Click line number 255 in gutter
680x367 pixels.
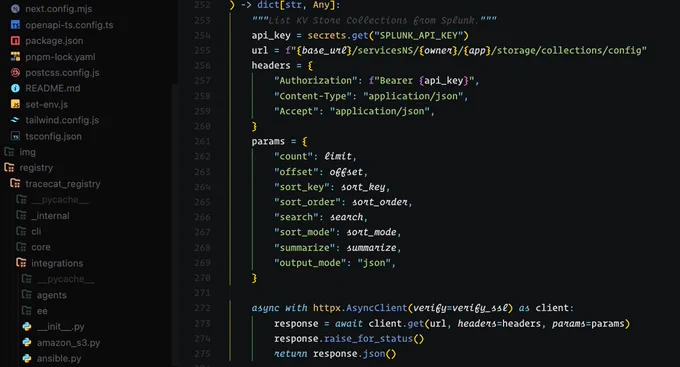202,50
